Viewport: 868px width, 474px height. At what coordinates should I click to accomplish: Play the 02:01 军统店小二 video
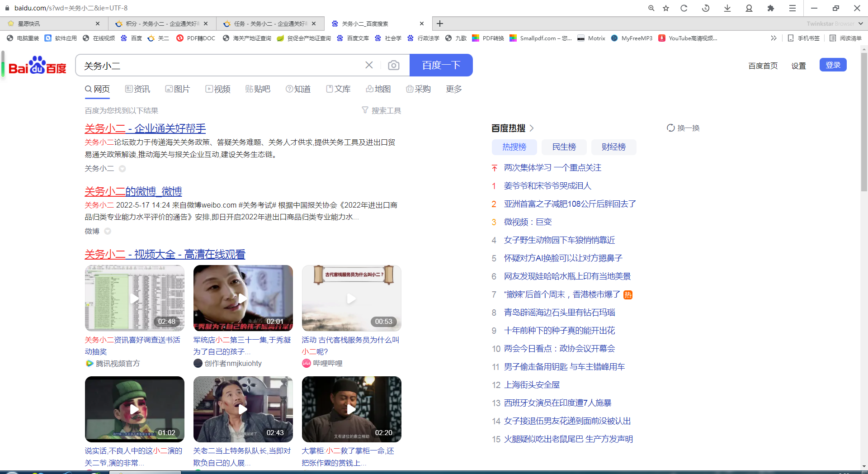click(243, 298)
